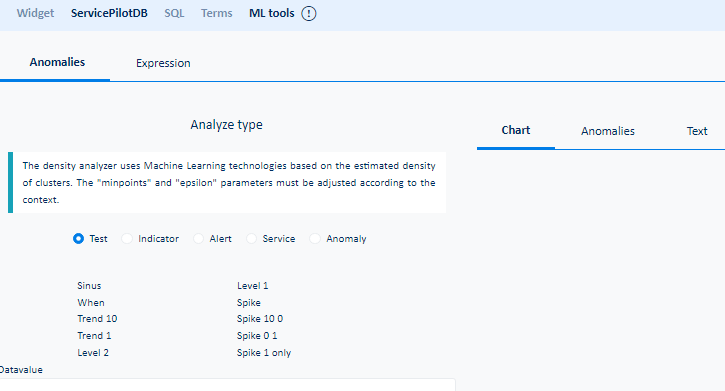Viewport: 725px width, 391px height.
Task: Load the Sinus test dataset
Action: point(89,286)
